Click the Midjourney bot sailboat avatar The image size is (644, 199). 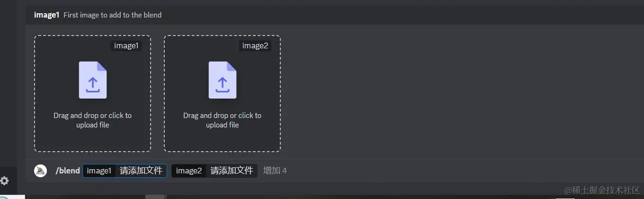(41, 171)
